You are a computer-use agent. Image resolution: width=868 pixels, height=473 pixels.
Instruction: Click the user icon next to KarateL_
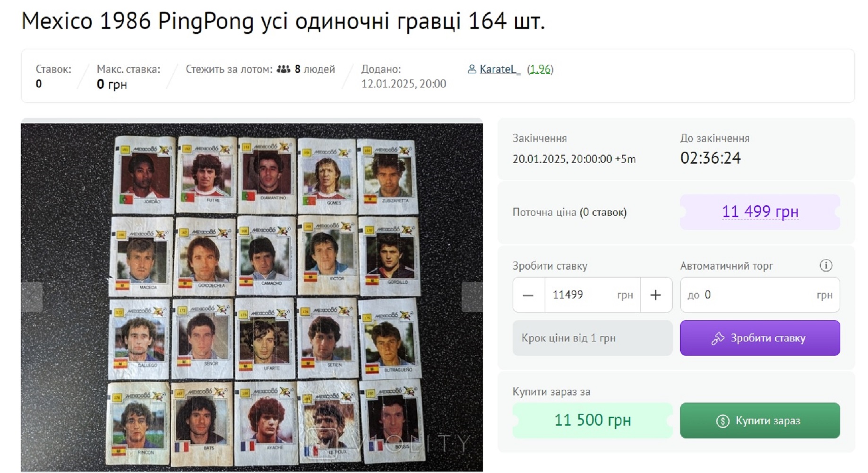click(472, 69)
